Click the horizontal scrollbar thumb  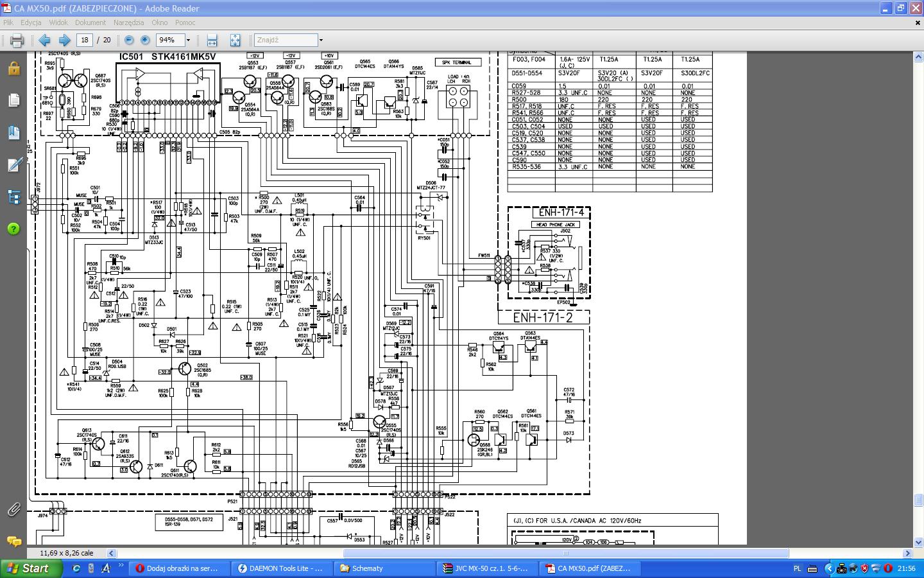565,553
